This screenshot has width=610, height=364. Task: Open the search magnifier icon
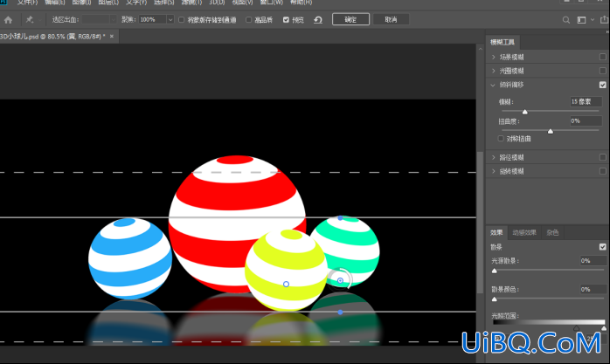[x=566, y=20]
